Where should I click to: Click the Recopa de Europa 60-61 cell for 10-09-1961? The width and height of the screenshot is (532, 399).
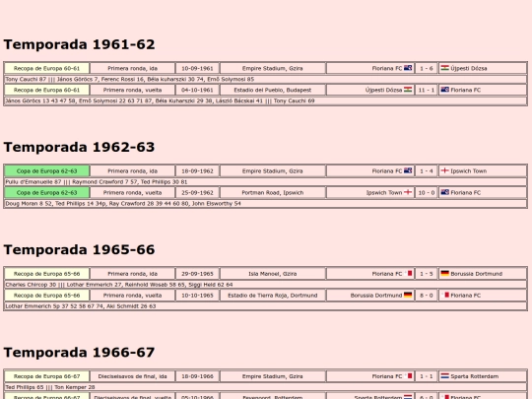coord(47,68)
